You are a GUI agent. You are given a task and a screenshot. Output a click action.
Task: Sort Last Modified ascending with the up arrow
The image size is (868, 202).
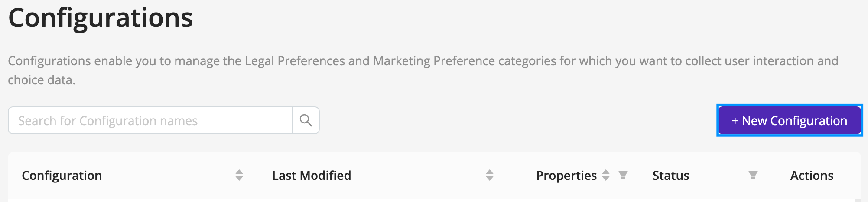(490, 172)
